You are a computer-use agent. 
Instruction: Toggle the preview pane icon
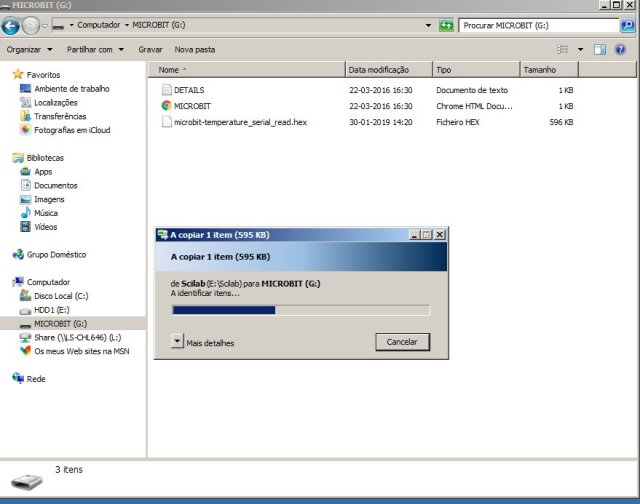point(600,49)
